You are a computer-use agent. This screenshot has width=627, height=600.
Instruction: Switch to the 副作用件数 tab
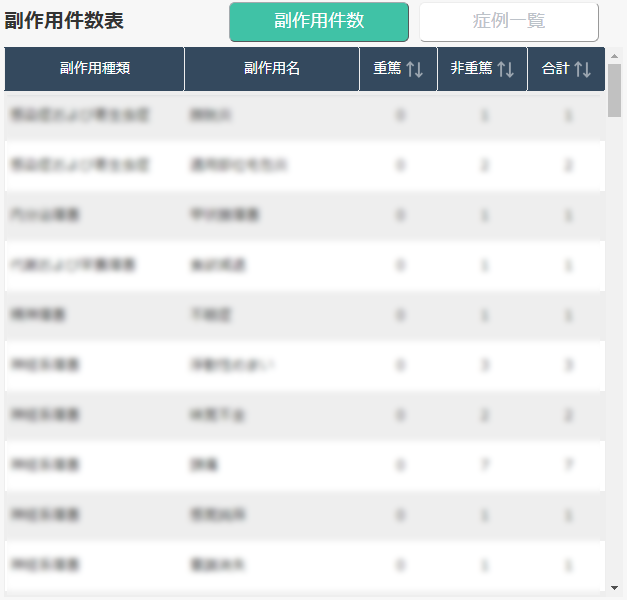click(319, 22)
